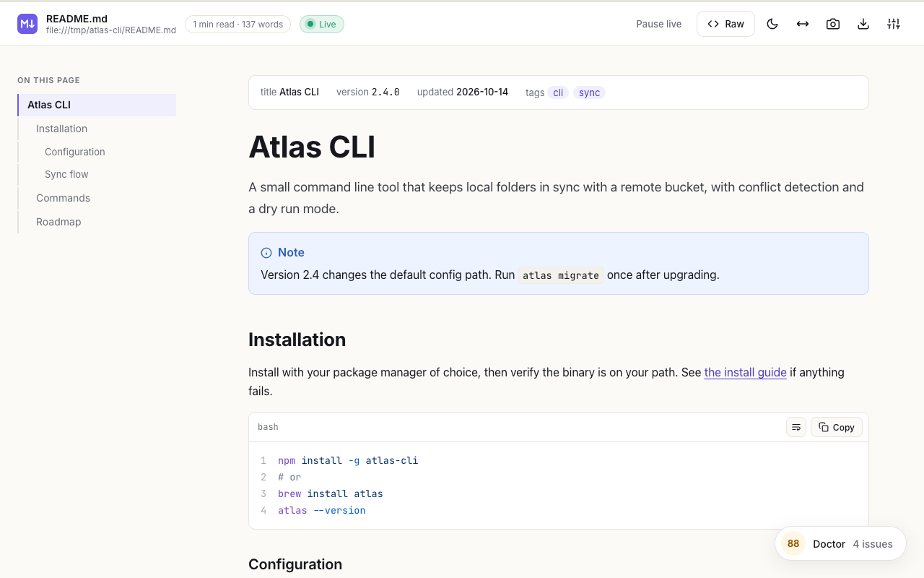924x578 pixels.
Task: Take a snapshot with the camera icon
Action: coord(833,24)
